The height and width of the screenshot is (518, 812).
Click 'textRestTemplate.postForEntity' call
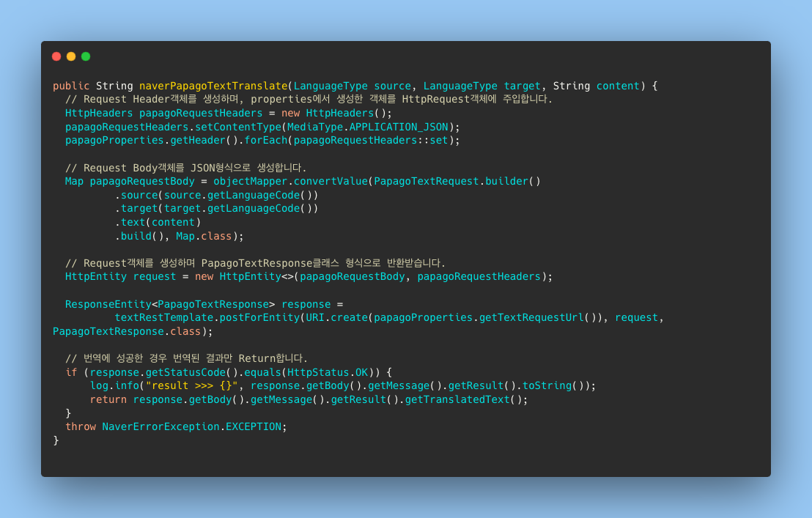pos(207,317)
